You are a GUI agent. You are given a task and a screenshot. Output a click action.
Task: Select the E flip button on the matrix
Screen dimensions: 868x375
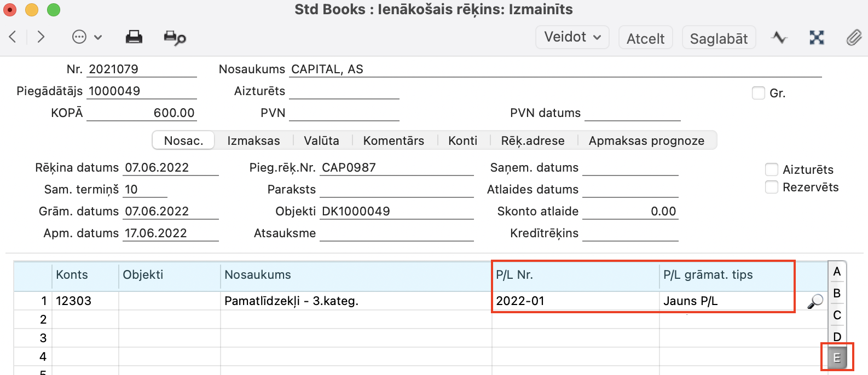(x=837, y=358)
